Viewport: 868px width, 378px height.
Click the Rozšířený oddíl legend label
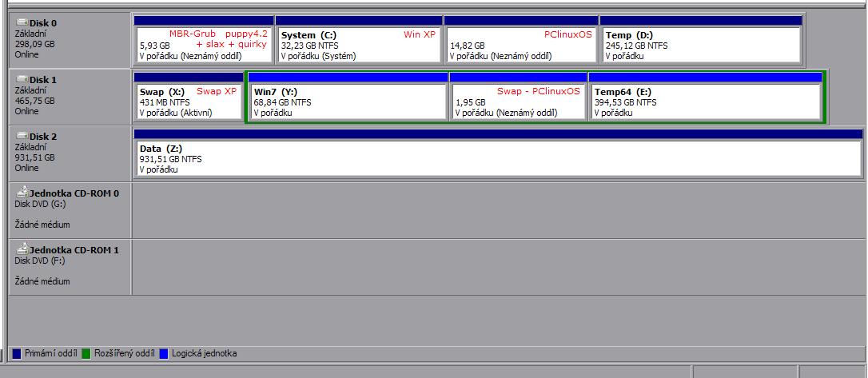[x=125, y=353]
